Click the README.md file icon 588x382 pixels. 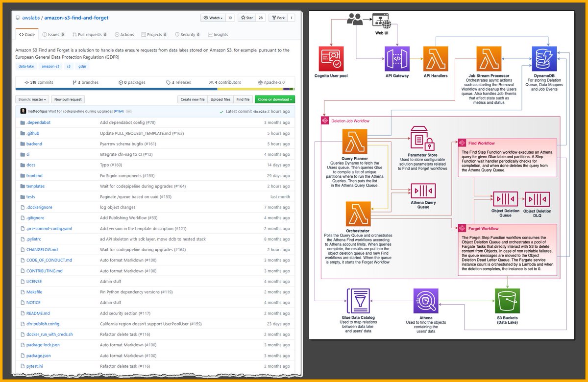pyautogui.click(x=23, y=313)
